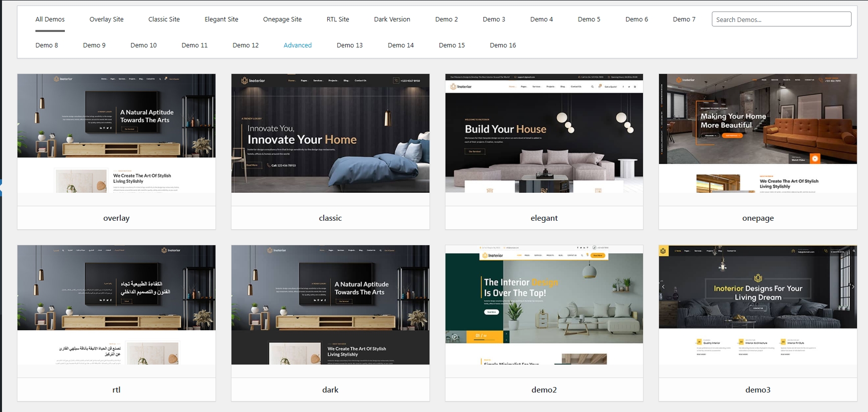This screenshot has height=412, width=868.
Task: Switch to Dark Version tab
Action: point(392,19)
